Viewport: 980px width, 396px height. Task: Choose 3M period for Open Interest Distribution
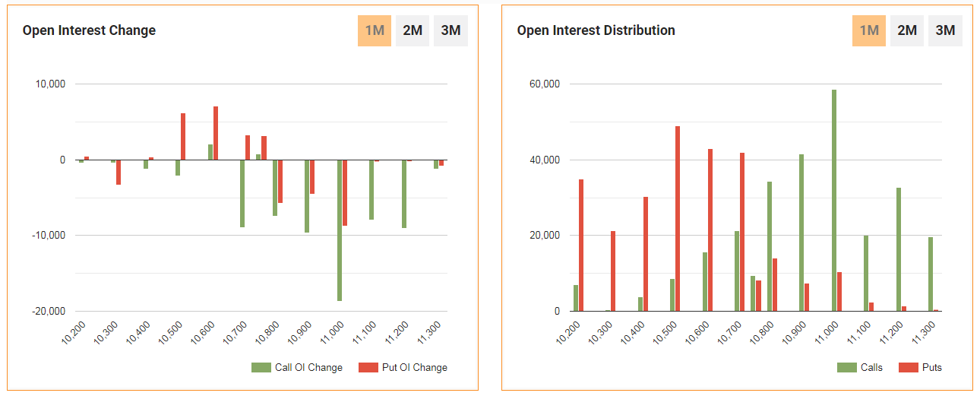pos(945,31)
